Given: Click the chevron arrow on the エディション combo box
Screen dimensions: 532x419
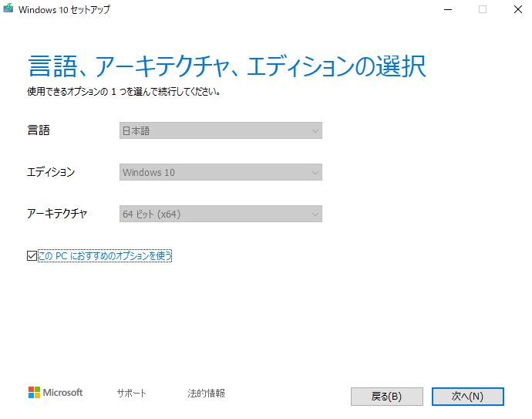Looking at the screenshot, I should click(315, 172).
